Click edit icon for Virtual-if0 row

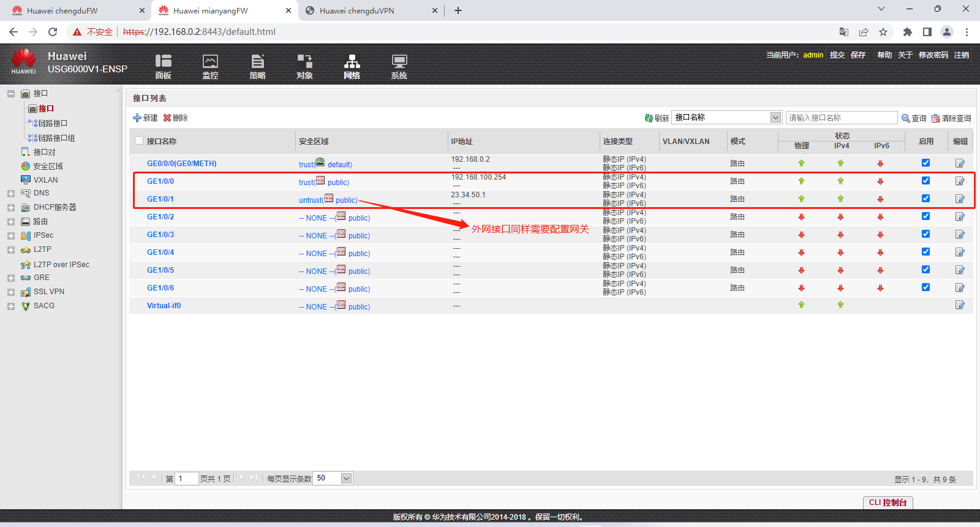point(960,305)
